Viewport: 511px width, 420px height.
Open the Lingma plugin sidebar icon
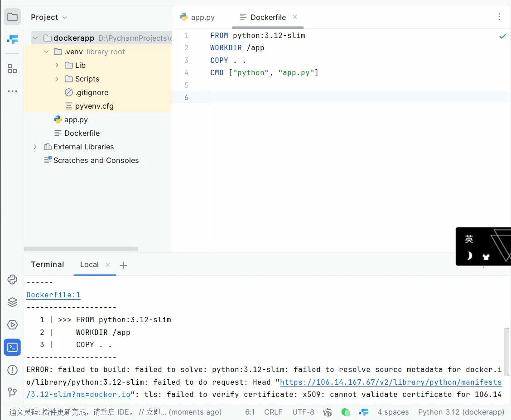coord(12,39)
